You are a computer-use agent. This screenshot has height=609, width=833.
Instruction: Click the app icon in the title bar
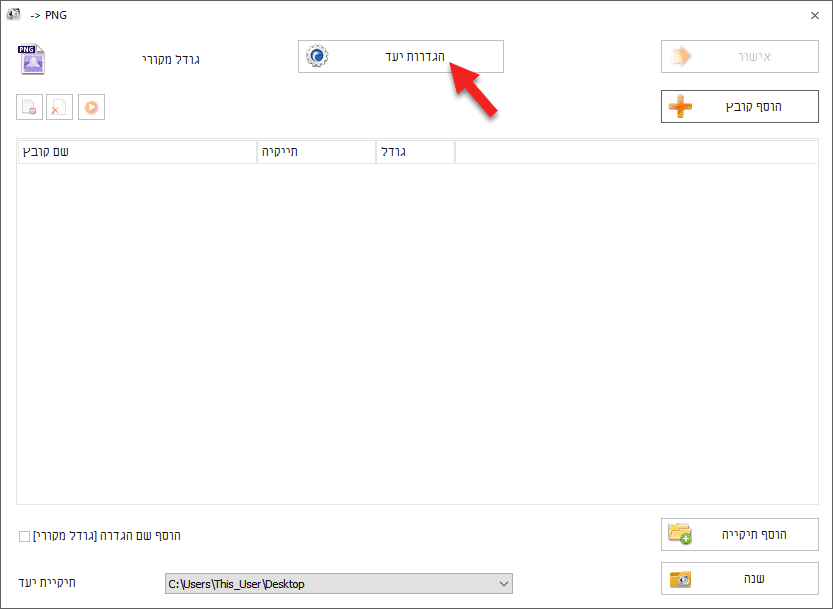coord(13,14)
